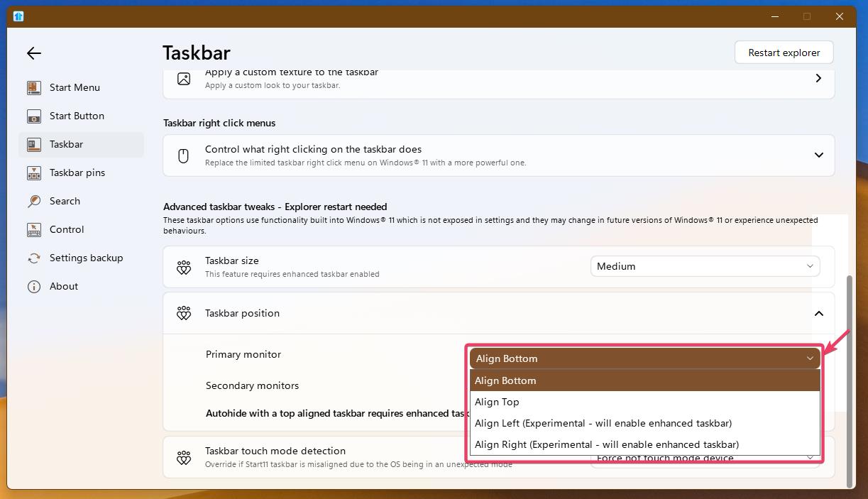Open the Start Menu icon in sidebar
Viewport: 868px width, 499px height.
tap(34, 87)
